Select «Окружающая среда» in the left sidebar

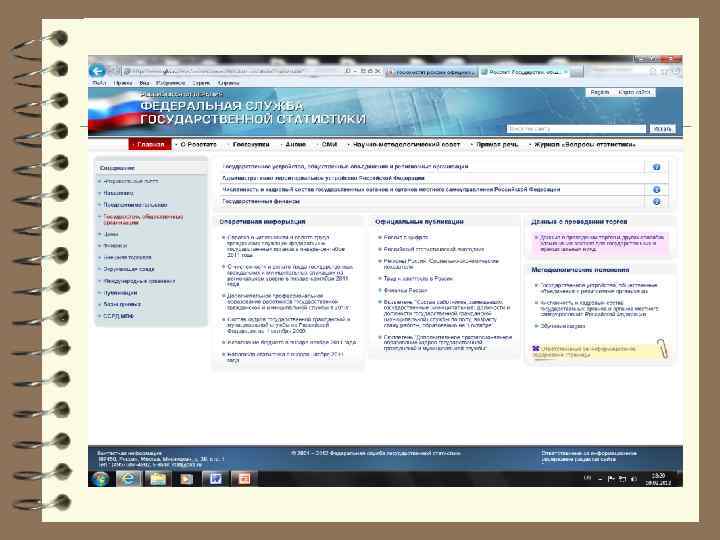pos(129,269)
